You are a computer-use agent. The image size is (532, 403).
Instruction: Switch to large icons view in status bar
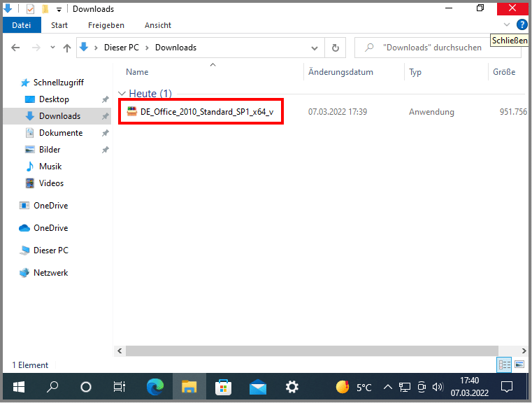[x=519, y=365]
